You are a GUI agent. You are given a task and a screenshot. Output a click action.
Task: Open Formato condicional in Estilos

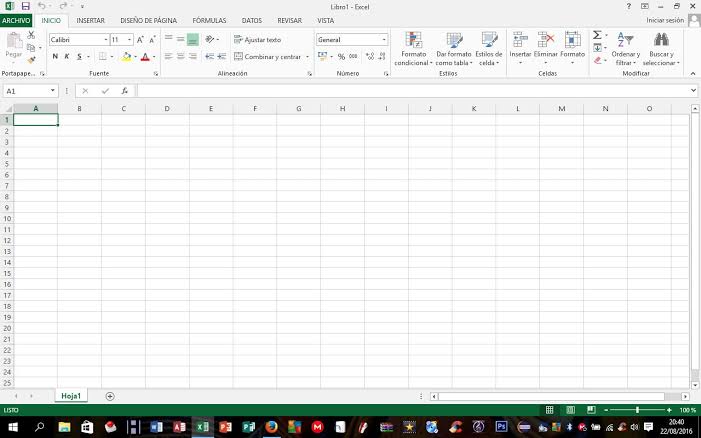tap(412, 49)
